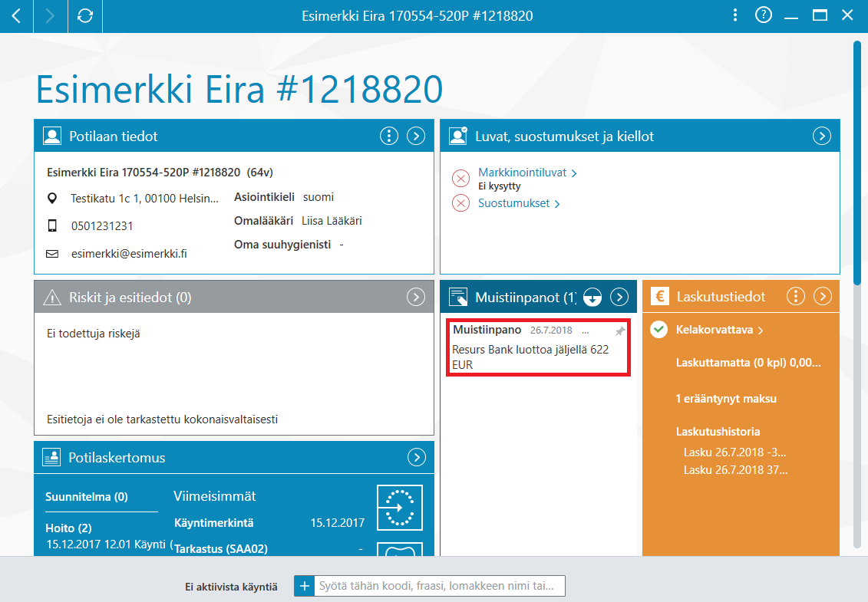The width and height of the screenshot is (868, 602).
Task: Select Tarkastus (SAA02) row
Action: (269, 549)
